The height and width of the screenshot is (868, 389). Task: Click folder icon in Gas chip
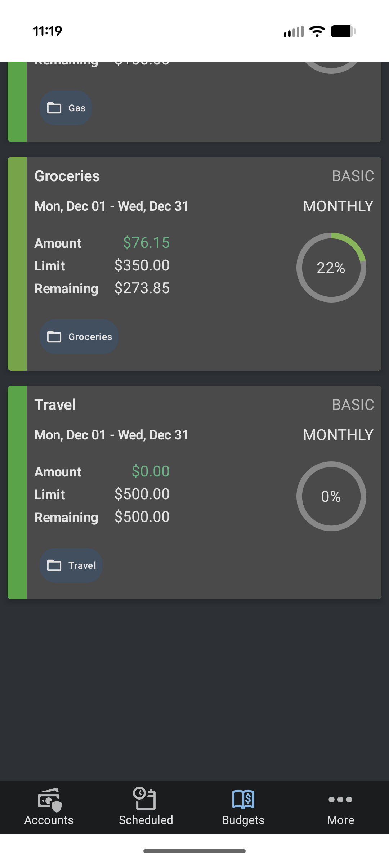[54, 108]
